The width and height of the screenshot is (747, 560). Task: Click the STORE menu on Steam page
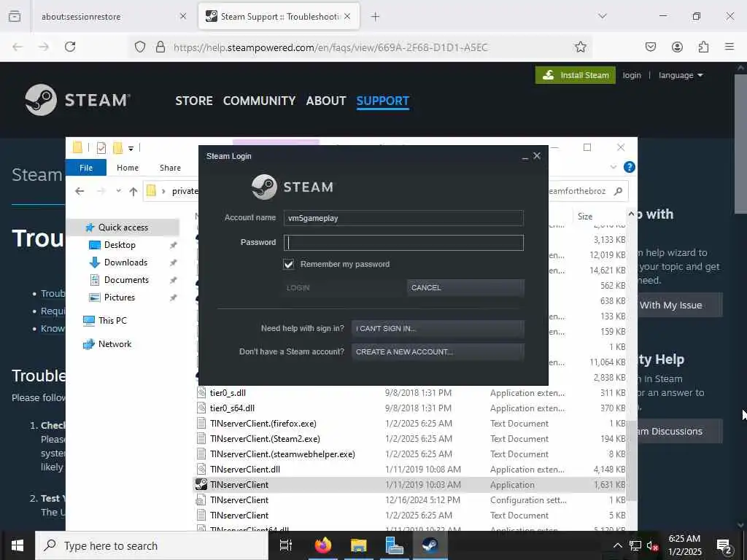click(194, 101)
